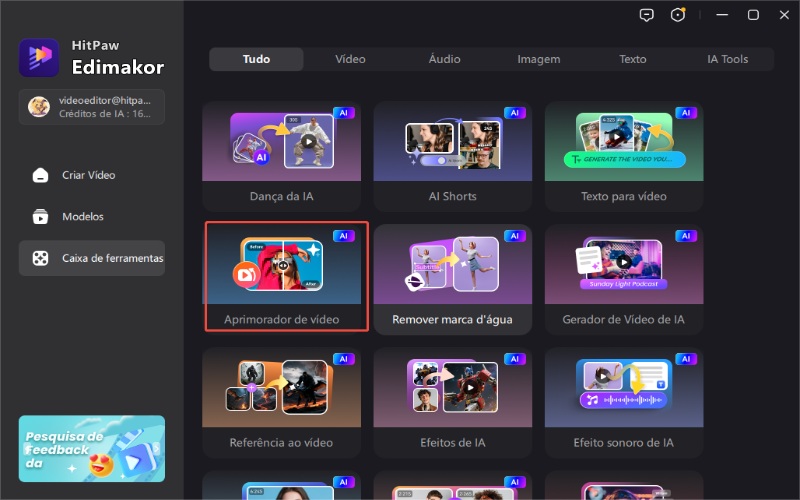Click the 'Referência ao vídeo' label
800x500 pixels.
282,442
